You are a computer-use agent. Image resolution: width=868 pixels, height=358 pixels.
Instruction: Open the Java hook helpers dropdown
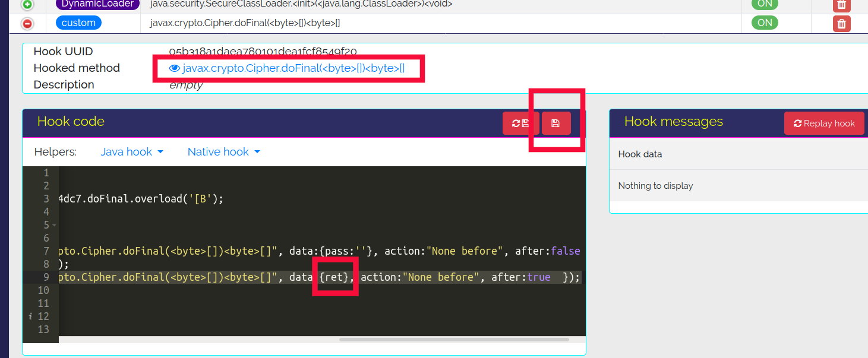[131, 152]
